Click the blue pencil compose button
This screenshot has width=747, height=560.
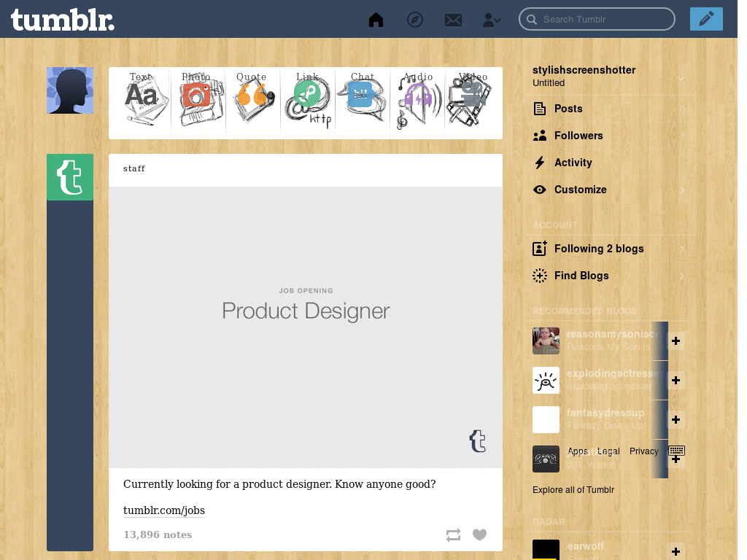pos(706,19)
